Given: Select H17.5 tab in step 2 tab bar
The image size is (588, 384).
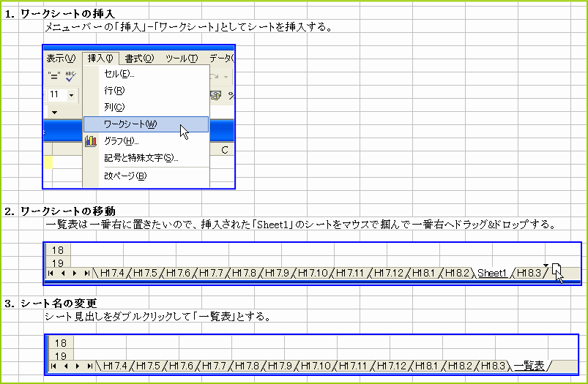Looking at the screenshot, I should coord(145,273).
